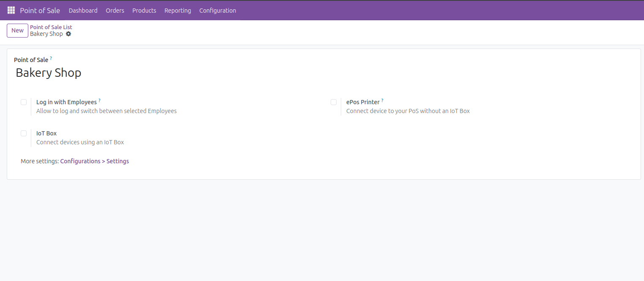The height and width of the screenshot is (281, 644).
Task: Expand the Orders menu
Action: 115,11
